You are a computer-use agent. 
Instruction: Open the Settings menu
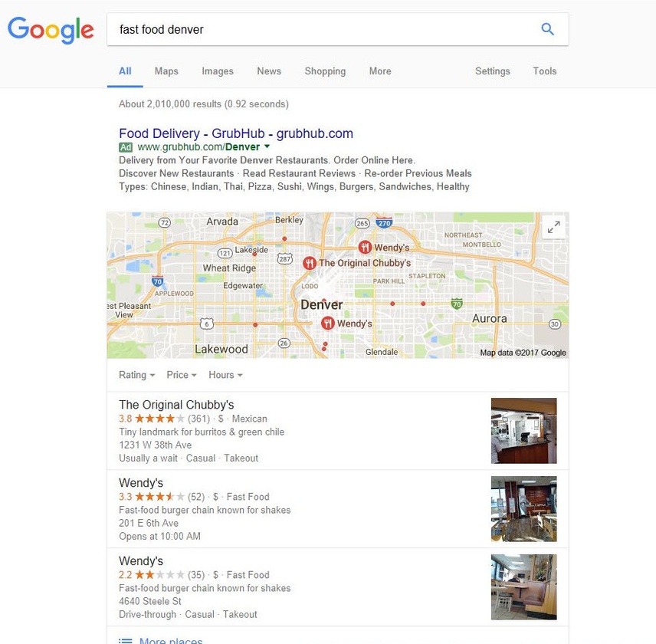pyautogui.click(x=493, y=71)
